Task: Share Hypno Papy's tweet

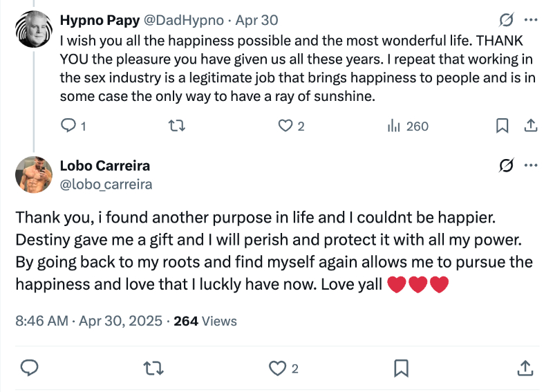Action: [530, 126]
